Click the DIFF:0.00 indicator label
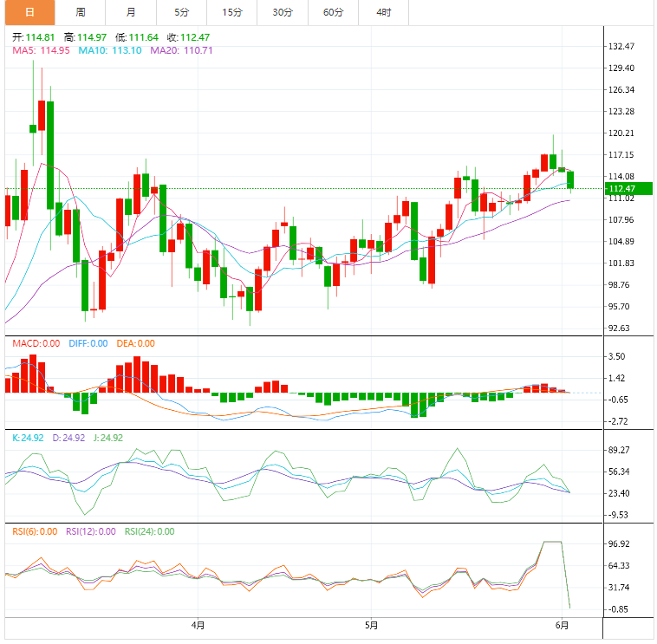The image size is (657, 644). pos(88,343)
